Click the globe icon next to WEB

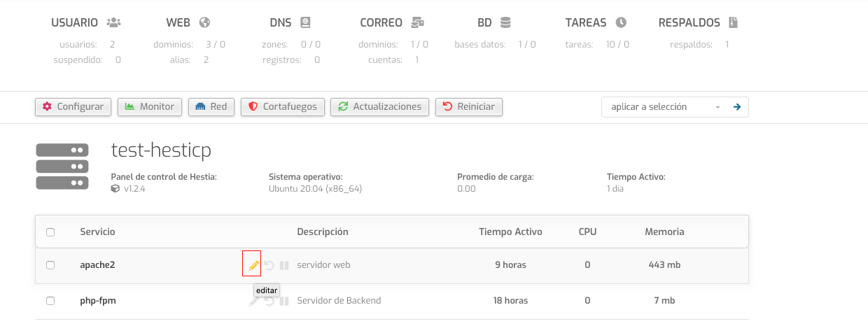pos(205,22)
